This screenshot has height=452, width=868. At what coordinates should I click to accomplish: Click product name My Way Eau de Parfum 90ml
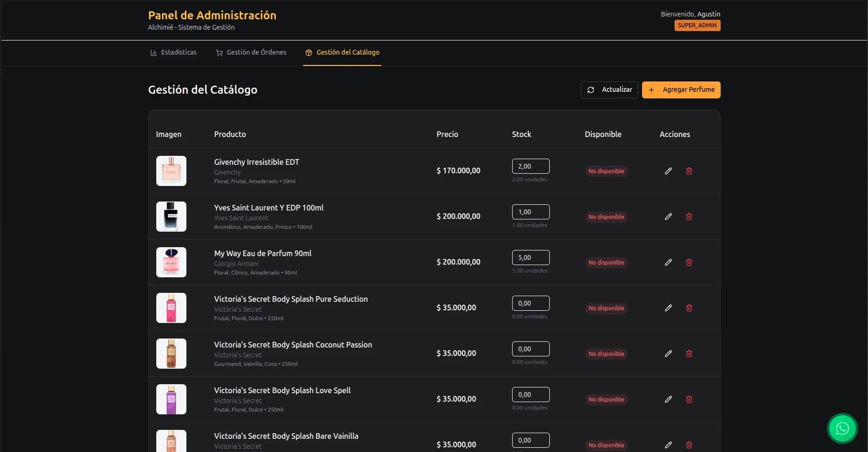pyautogui.click(x=263, y=253)
